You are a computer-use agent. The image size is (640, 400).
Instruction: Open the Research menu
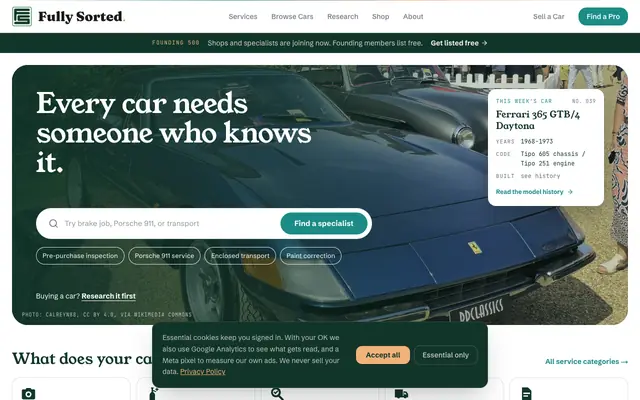(342, 17)
